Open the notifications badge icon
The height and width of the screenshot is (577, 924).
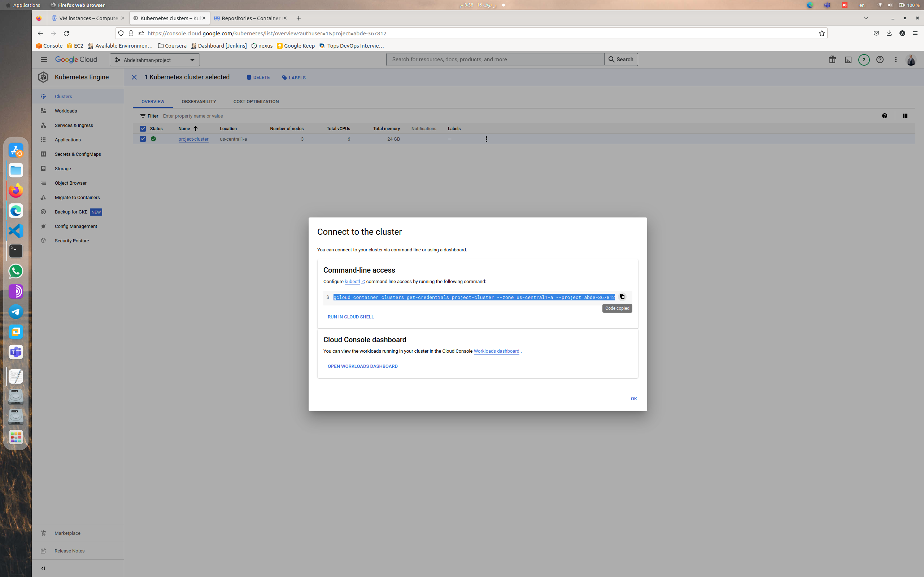click(x=864, y=60)
